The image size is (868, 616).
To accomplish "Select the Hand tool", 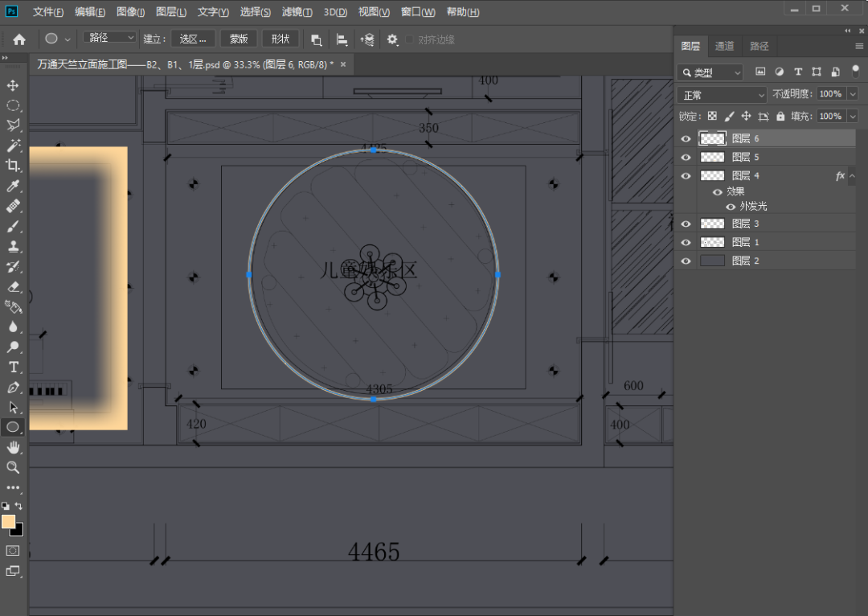I will [13, 447].
